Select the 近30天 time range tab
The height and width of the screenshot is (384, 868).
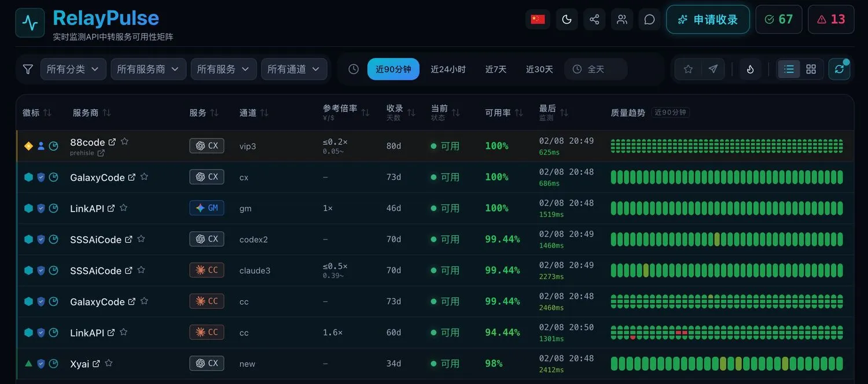(539, 69)
